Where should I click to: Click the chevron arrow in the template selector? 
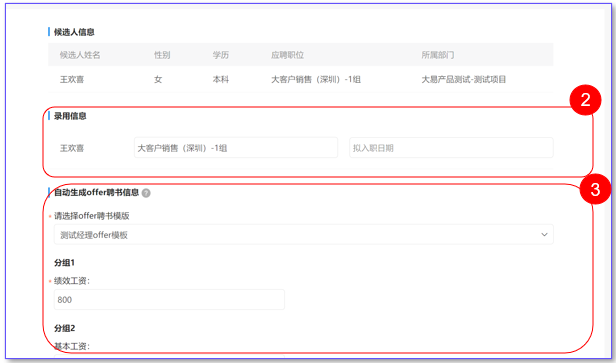(x=544, y=235)
